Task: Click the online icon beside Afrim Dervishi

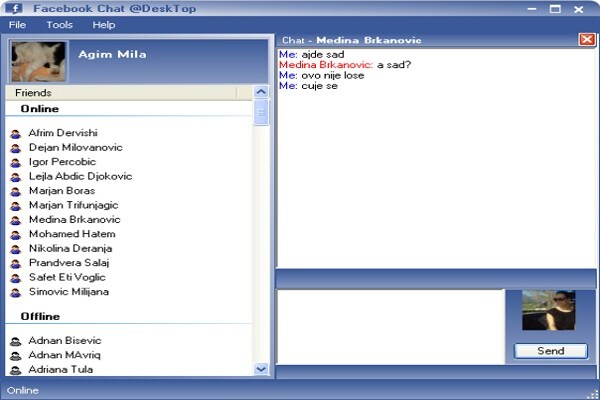Action: pos(16,134)
